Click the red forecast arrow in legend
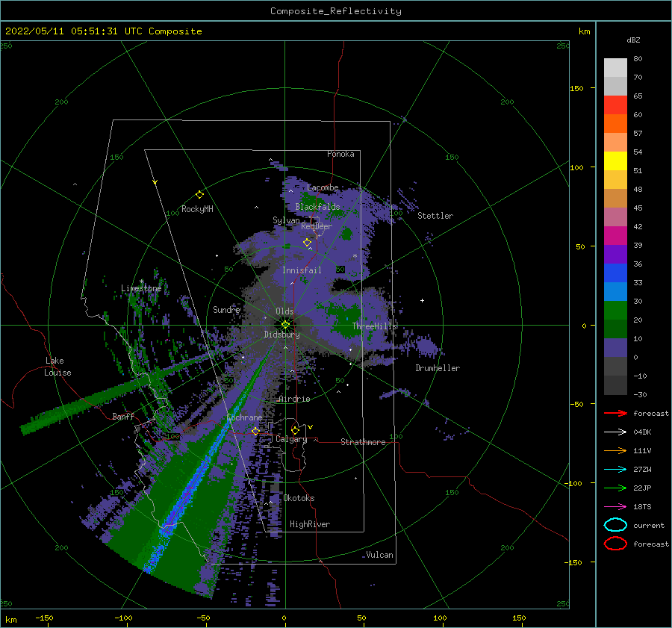Image resolution: width=672 pixels, height=628 pixels. tap(615, 413)
